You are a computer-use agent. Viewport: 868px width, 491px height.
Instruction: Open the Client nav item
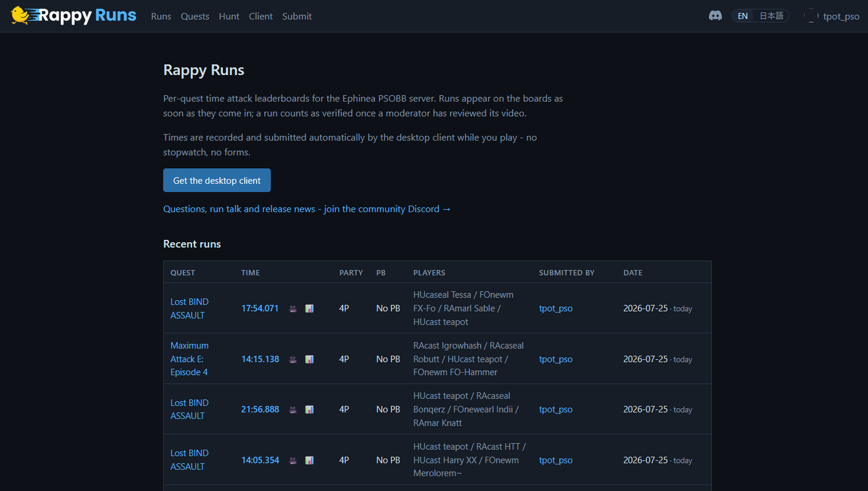click(261, 16)
